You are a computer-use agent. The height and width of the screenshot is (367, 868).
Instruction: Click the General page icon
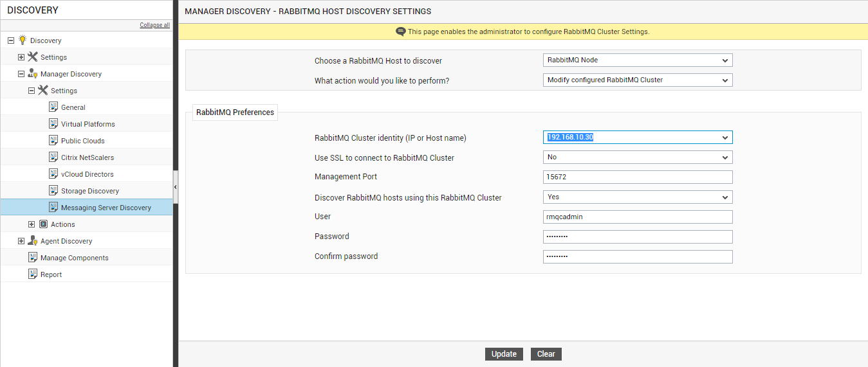tap(53, 107)
